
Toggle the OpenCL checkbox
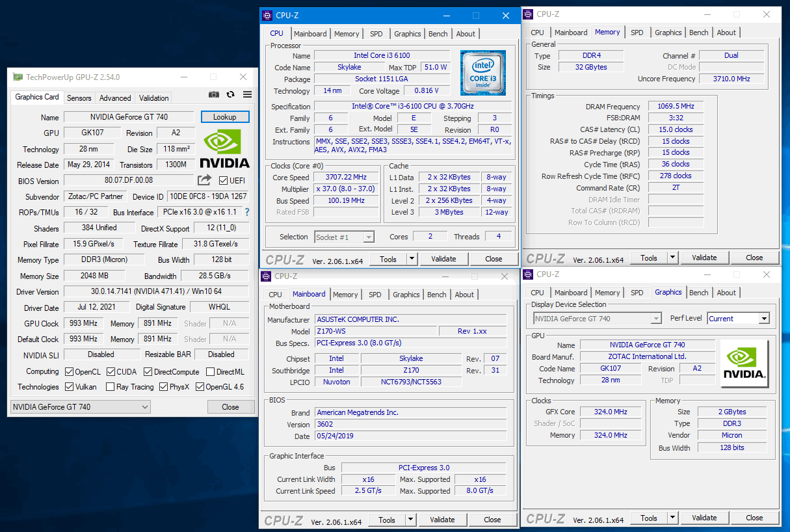70,372
